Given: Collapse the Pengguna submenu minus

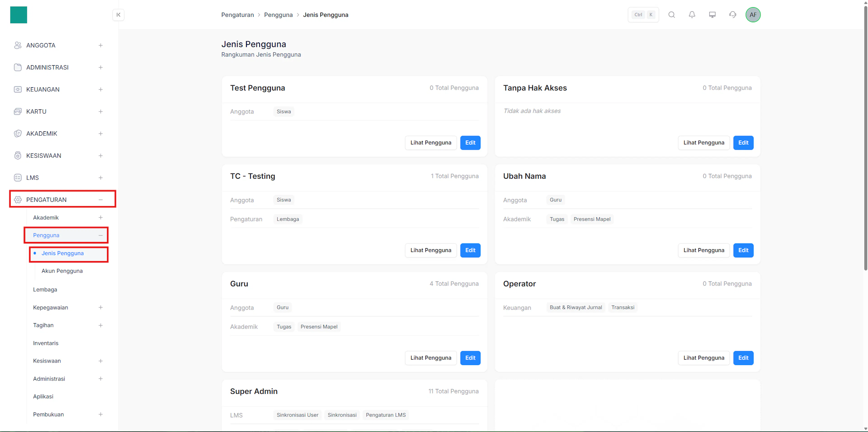Looking at the screenshot, I should tap(100, 235).
